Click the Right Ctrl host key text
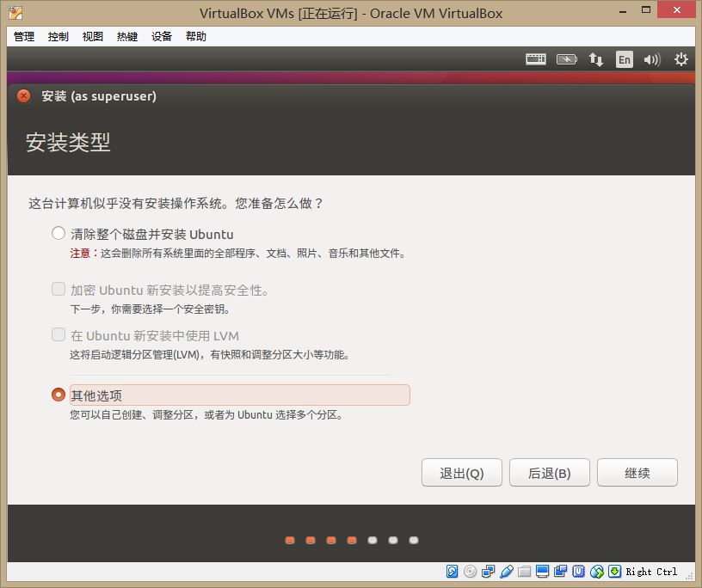The width and height of the screenshot is (702, 588). [651, 572]
